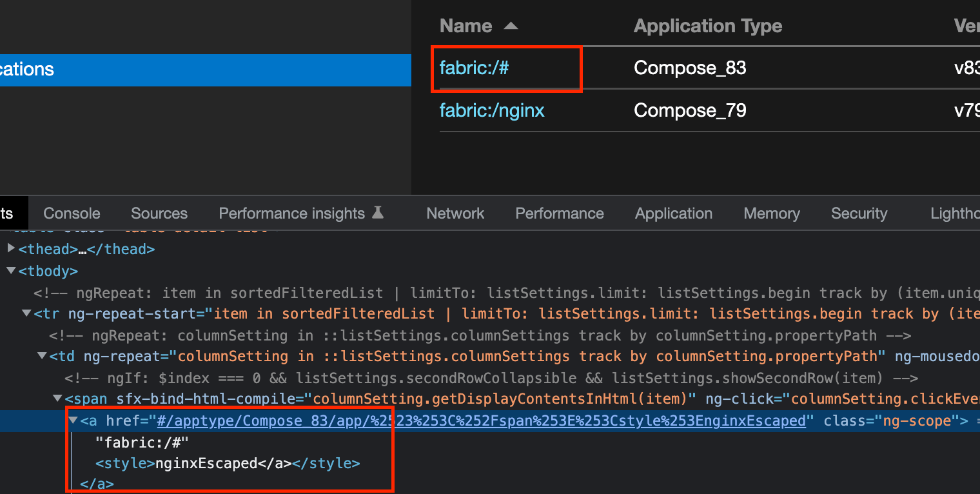The height and width of the screenshot is (494, 980).
Task: Select the Security tab
Action: (859, 213)
